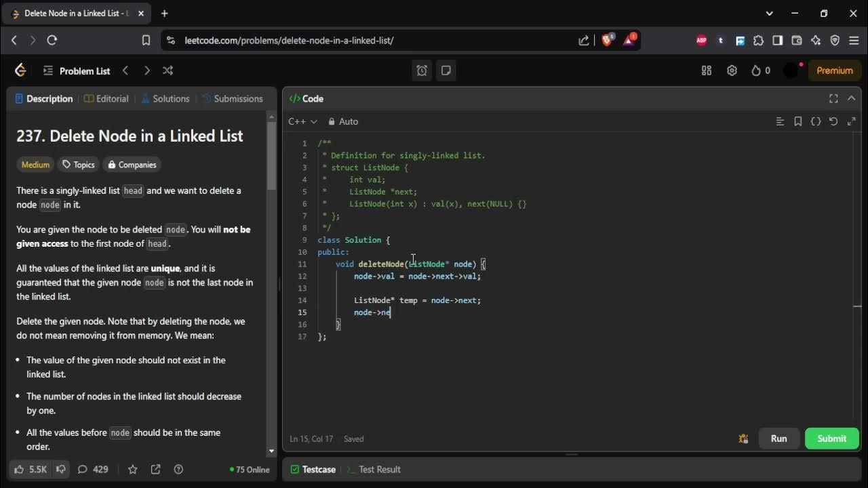Screen dimensions: 868x488
Task: Switch to the Description tab
Action: [x=44, y=98]
